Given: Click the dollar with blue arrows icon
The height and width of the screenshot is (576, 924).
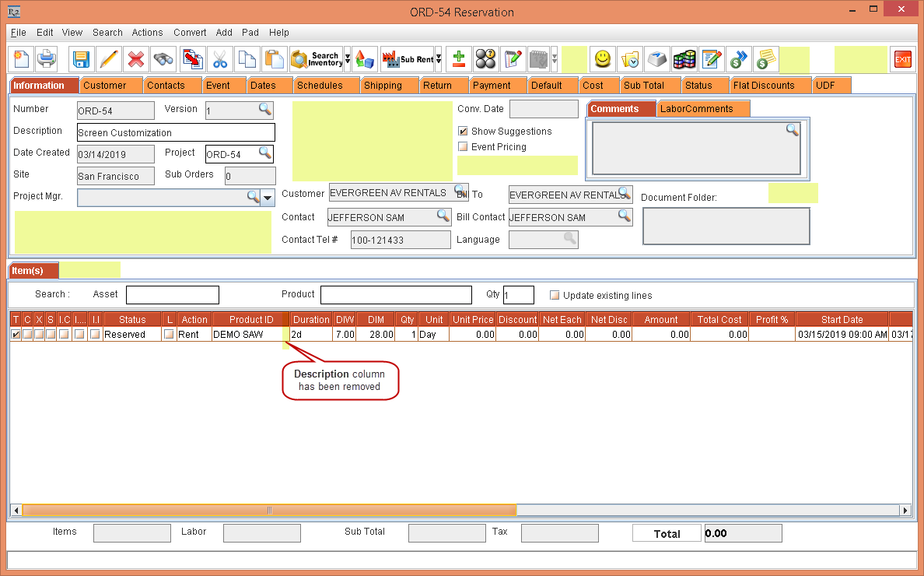Looking at the screenshot, I should [x=738, y=59].
